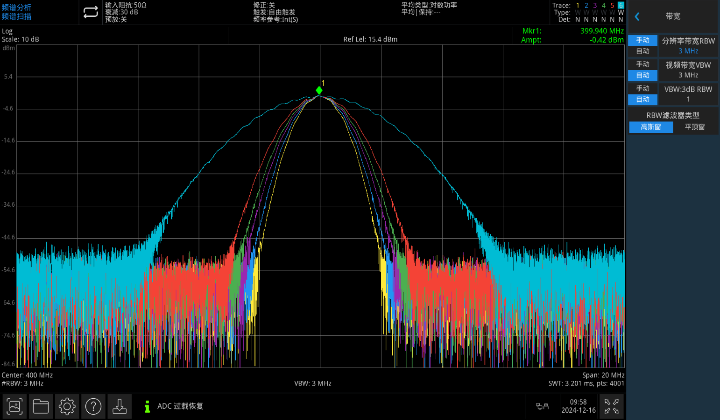Click the green ADC info status icon

pos(148,406)
